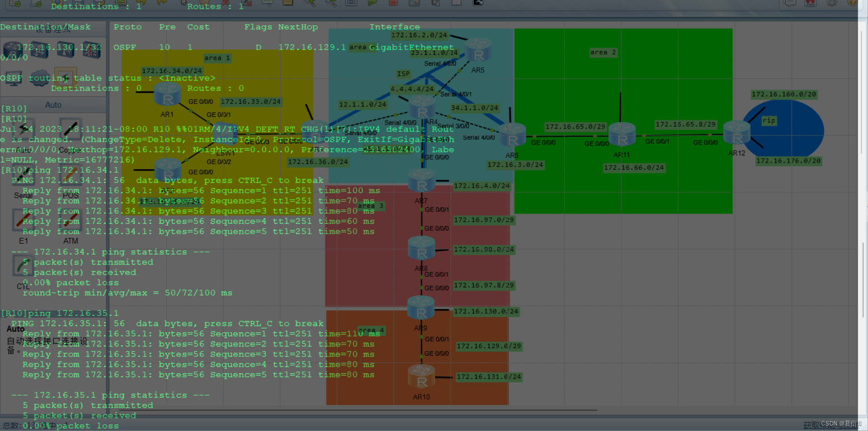Click the green start-devices play button
868x431 pixels.
click(x=372, y=2)
